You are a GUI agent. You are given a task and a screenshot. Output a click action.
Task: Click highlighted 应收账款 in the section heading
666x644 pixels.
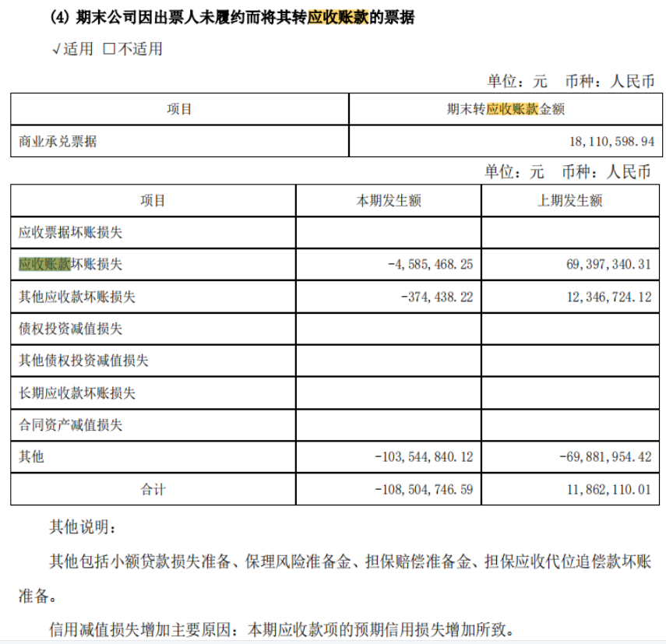[x=337, y=17]
